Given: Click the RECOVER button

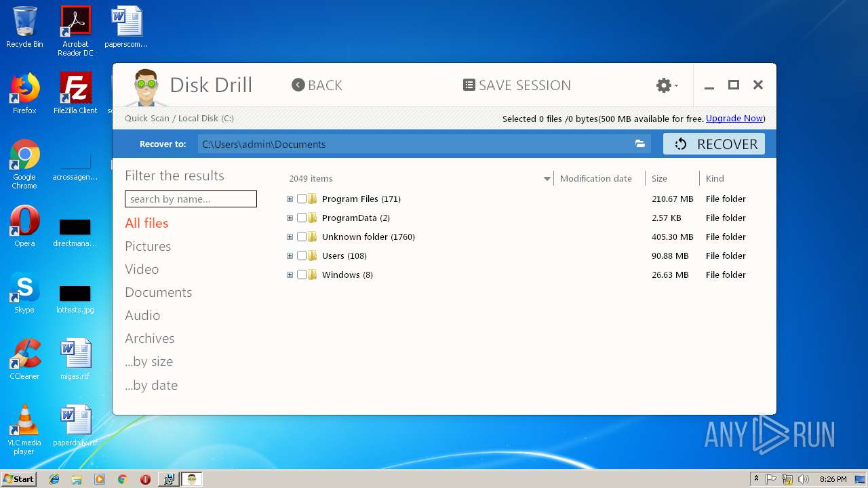Looking at the screenshot, I should (x=714, y=144).
